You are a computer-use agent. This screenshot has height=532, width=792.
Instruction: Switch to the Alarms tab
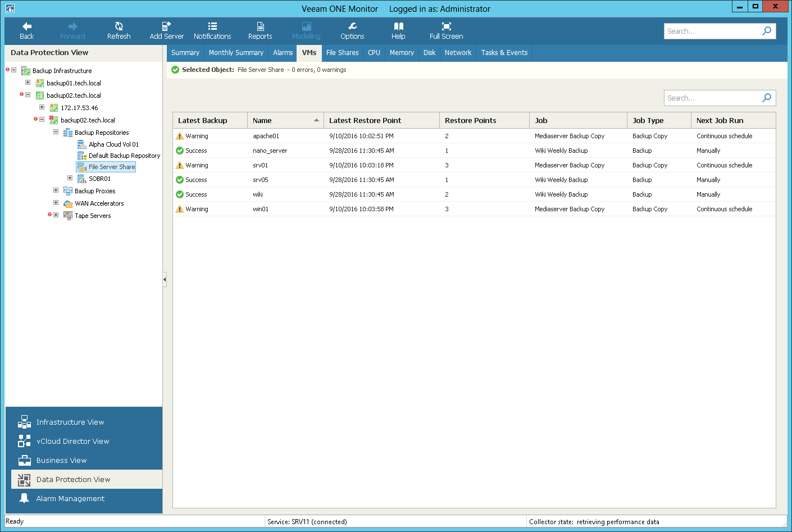point(283,53)
